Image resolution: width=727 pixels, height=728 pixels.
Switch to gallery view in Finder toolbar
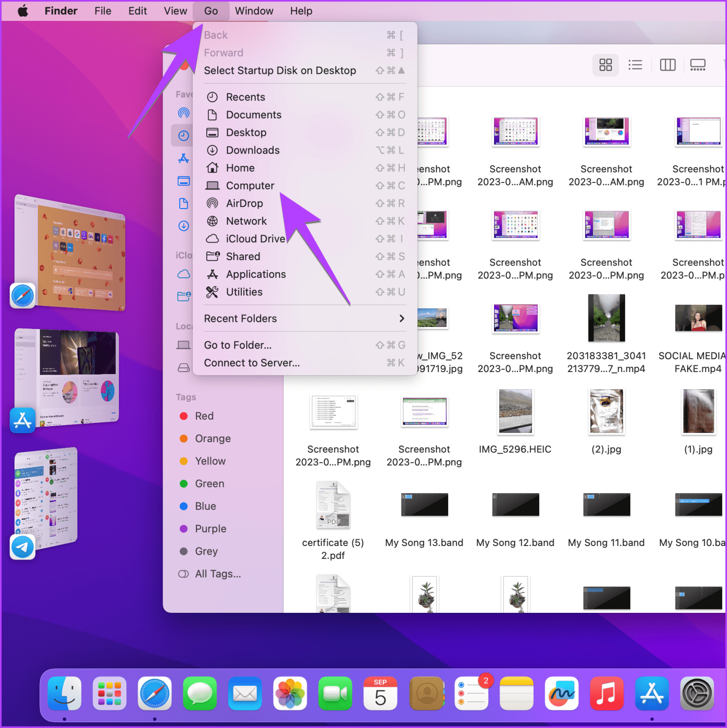point(697,65)
